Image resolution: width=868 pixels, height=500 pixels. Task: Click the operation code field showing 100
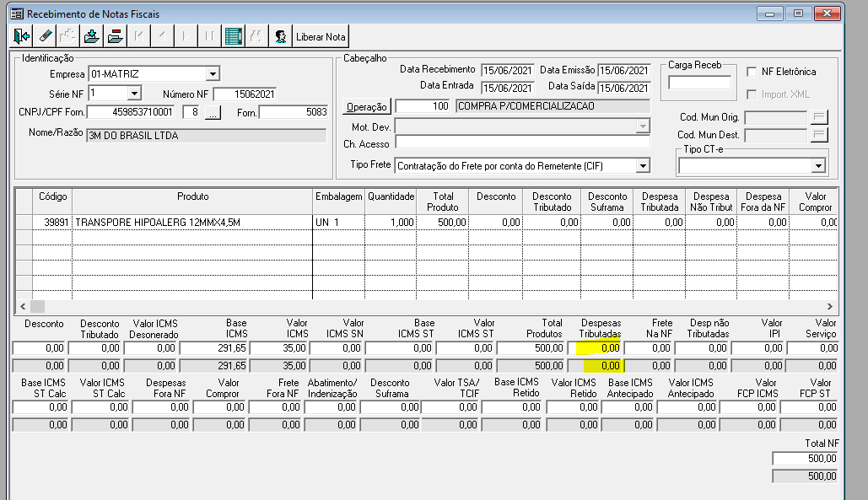[x=423, y=106]
